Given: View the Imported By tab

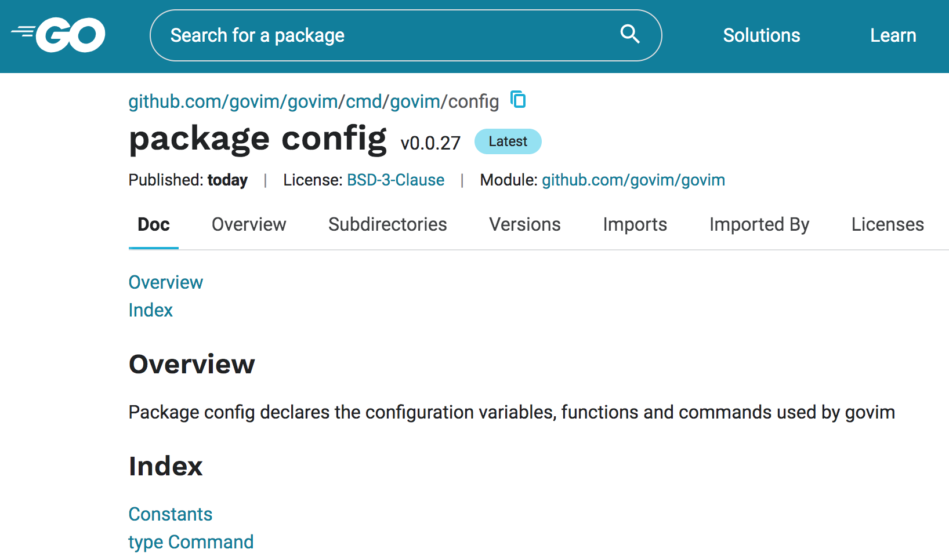Looking at the screenshot, I should (x=759, y=224).
